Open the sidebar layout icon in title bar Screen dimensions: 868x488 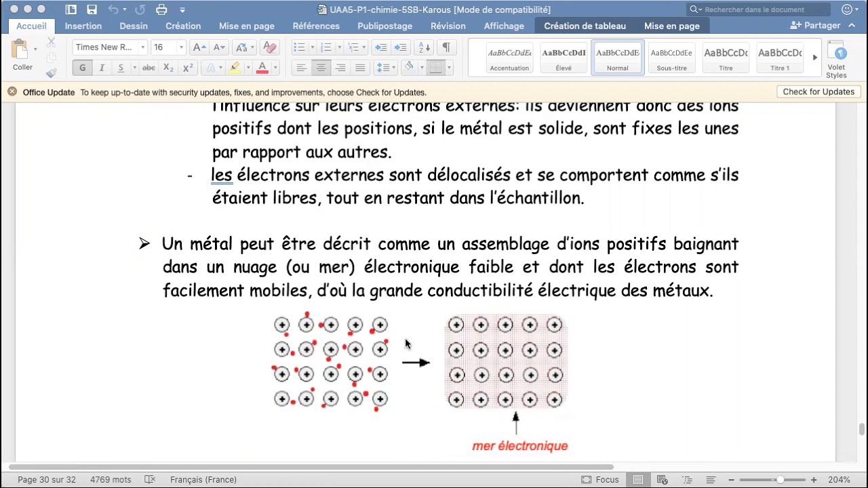(x=71, y=9)
